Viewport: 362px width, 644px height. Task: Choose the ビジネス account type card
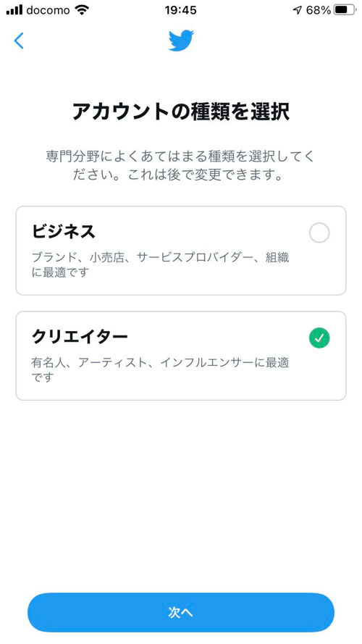(181, 251)
